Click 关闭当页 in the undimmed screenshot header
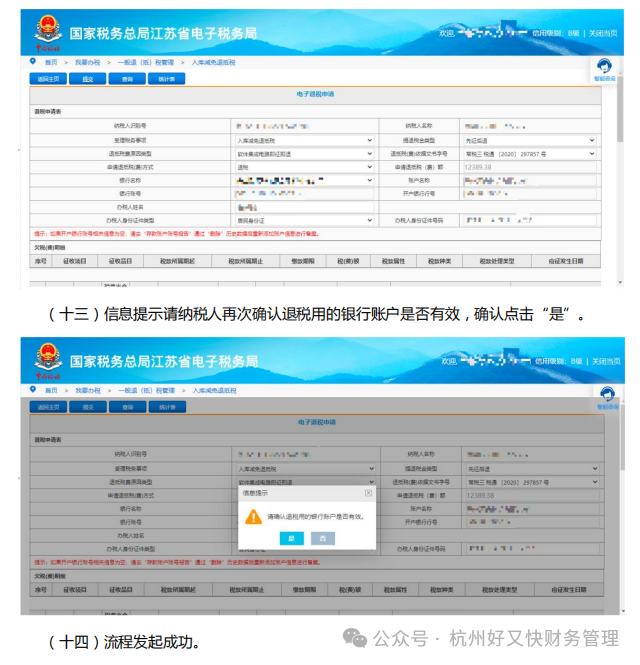This screenshot has height=665, width=640. coord(603,33)
